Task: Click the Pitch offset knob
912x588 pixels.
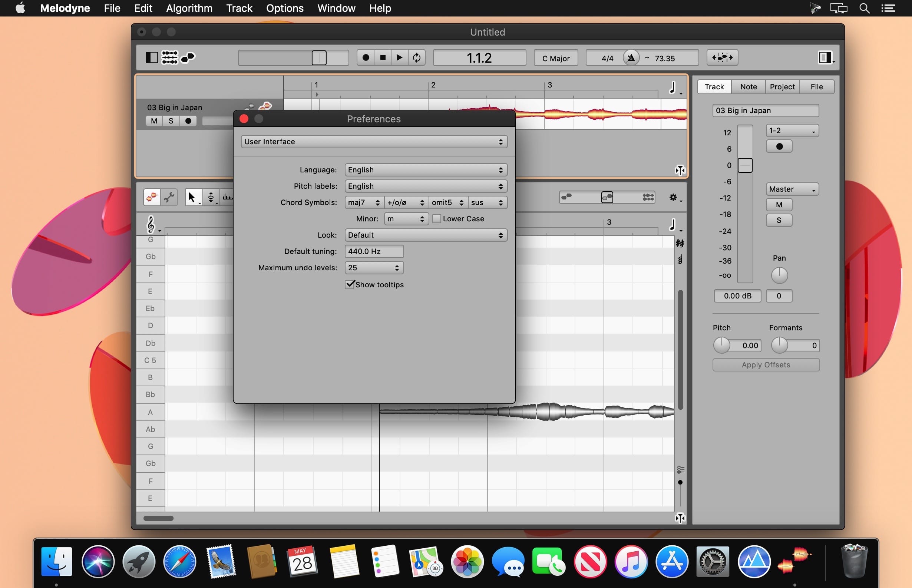Action: pyautogui.click(x=721, y=345)
